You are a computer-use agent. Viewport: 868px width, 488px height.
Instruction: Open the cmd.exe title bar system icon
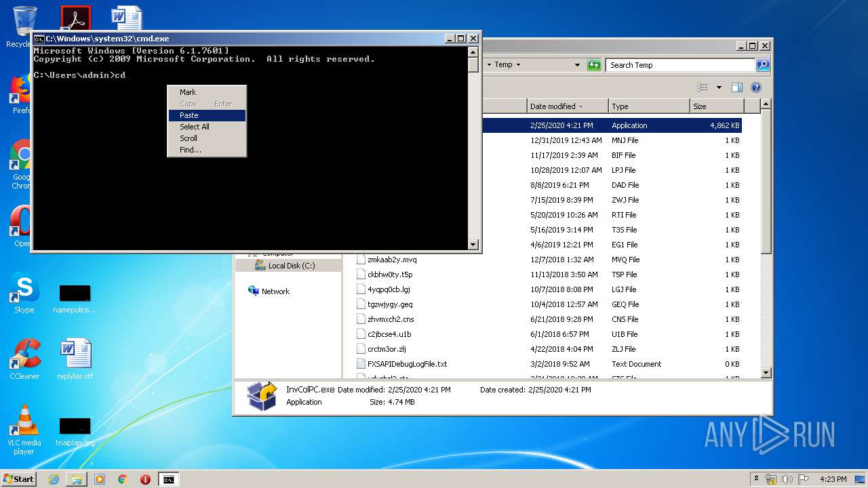click(39, 39)
